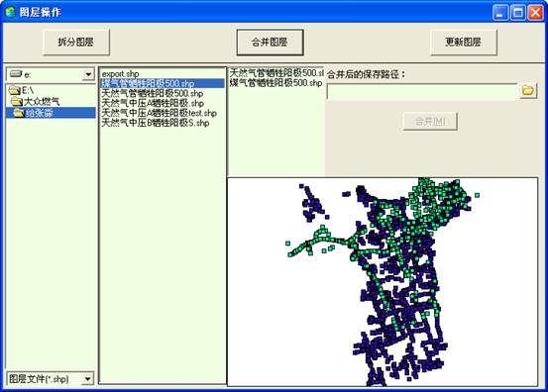
Task: Click the 拆分图层 button
Action: [76, 43]
